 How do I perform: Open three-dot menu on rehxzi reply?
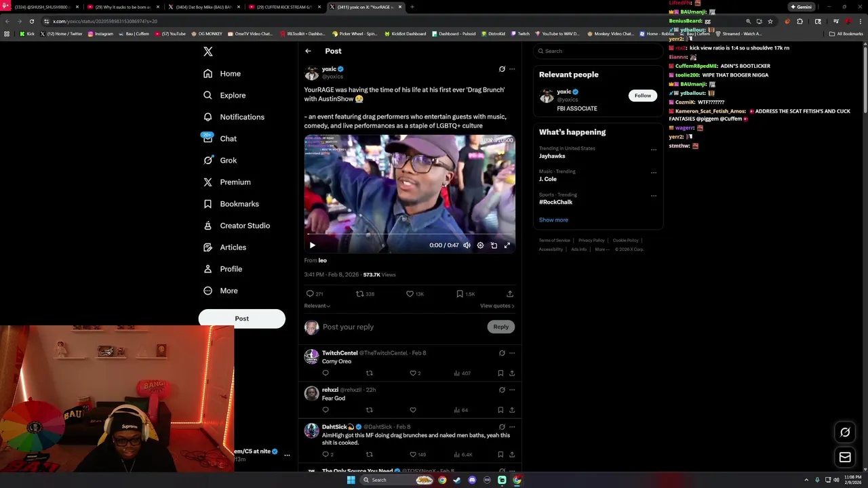512,390
